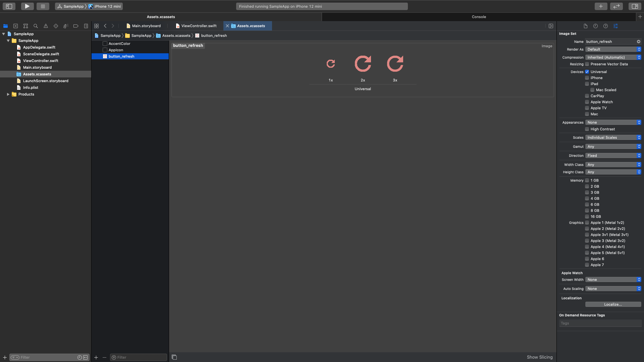Click the add editor on right icon
Image resolution: width=644 pixels, height=362 pixels.
tap(551, 26)
